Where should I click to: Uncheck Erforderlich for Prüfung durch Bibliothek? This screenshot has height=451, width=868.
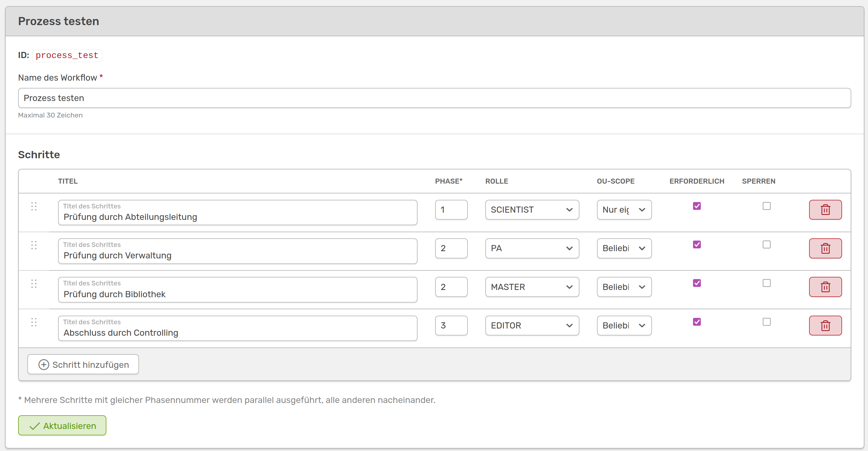click(696, 283)
